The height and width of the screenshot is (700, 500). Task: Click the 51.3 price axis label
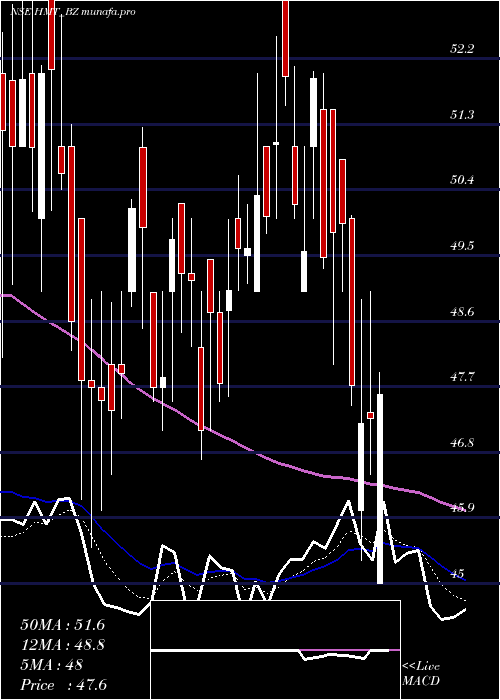462,115
